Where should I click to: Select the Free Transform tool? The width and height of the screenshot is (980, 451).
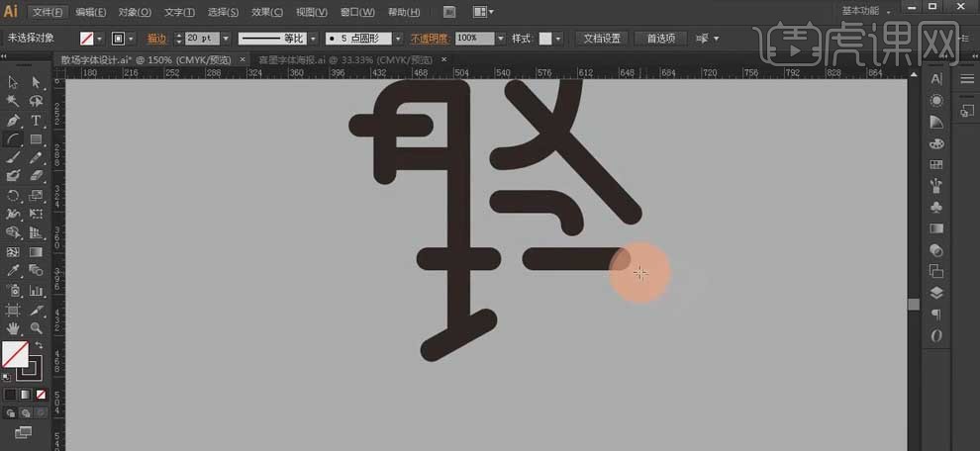36,215
